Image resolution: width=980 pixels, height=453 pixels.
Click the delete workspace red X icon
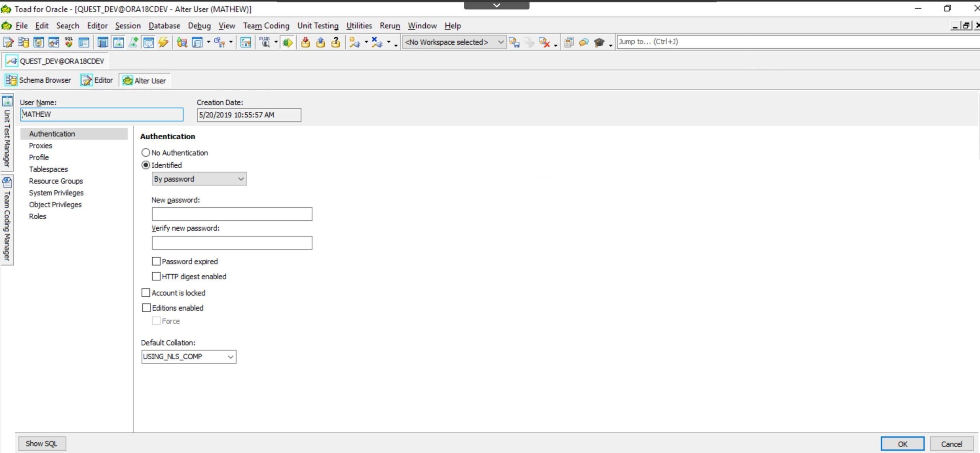544,42
